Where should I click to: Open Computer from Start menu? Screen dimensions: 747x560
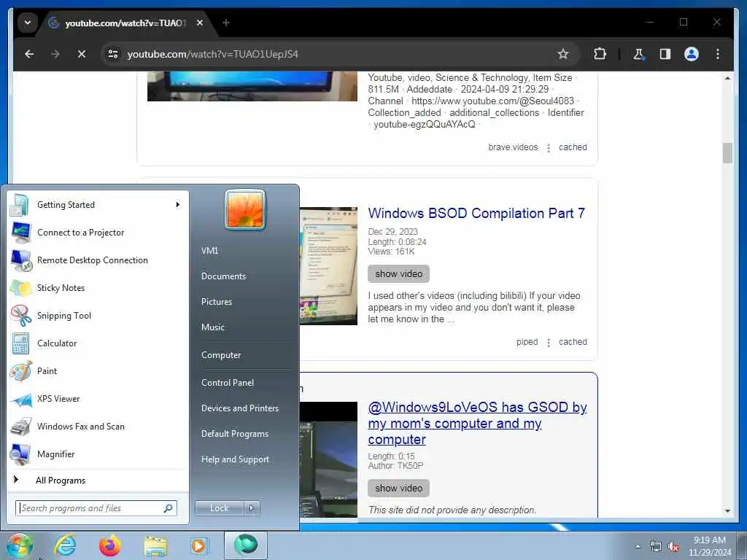pos(221,355)
